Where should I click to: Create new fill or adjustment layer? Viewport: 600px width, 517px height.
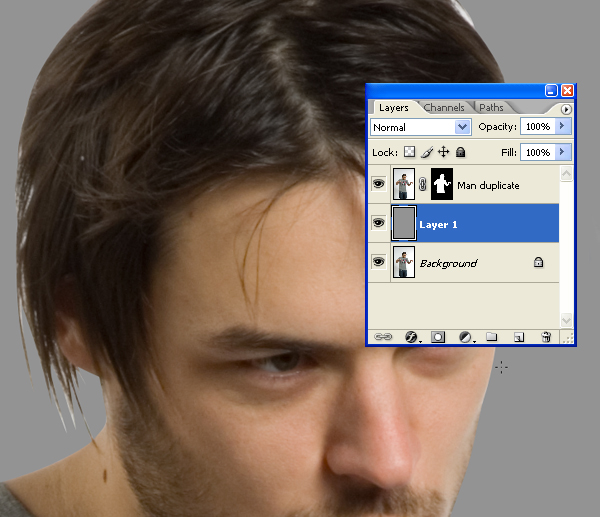[x=465, y=337]
